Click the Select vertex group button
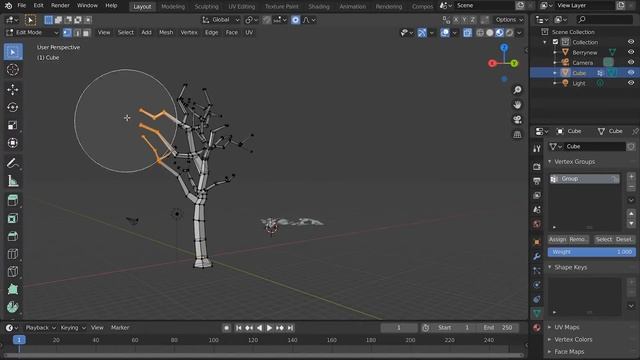 [603, 240]
